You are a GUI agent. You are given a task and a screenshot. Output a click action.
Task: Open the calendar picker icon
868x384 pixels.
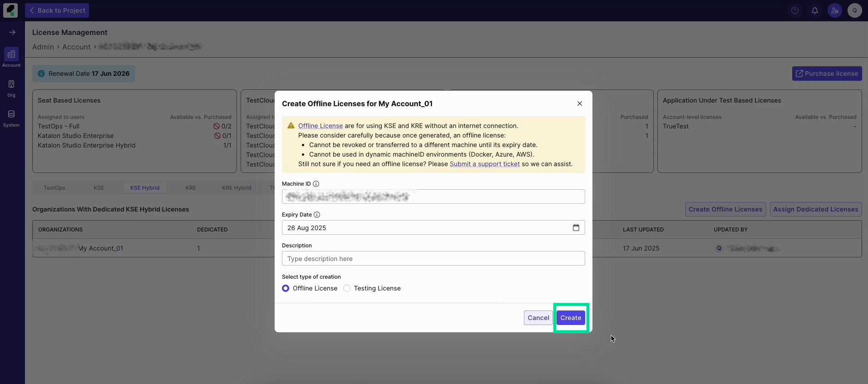(576, 227)
